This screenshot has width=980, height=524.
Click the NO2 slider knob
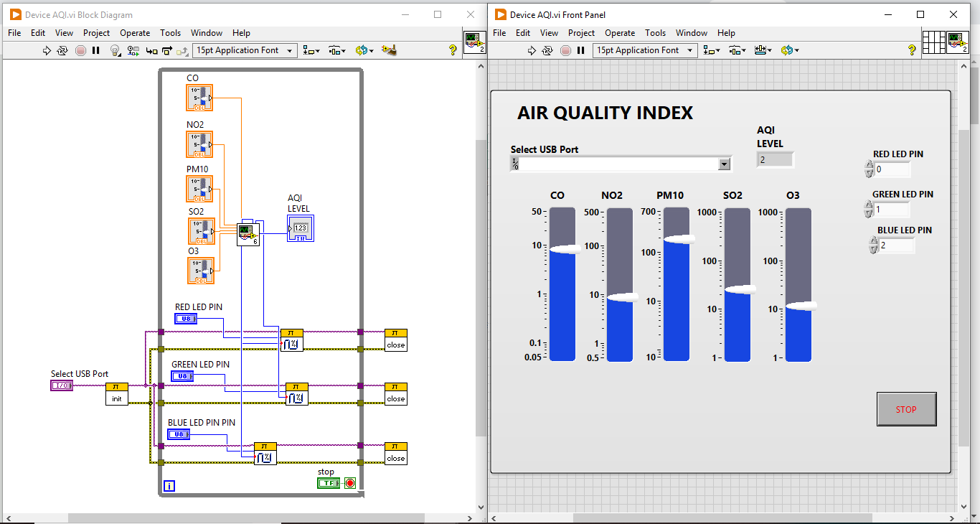pos(621,297)
